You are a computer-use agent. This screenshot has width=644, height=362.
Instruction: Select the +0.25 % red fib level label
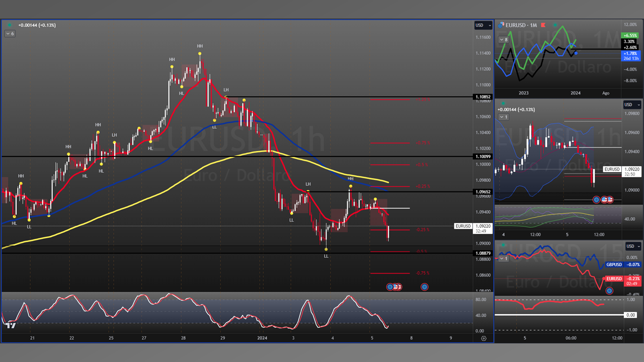423,186
